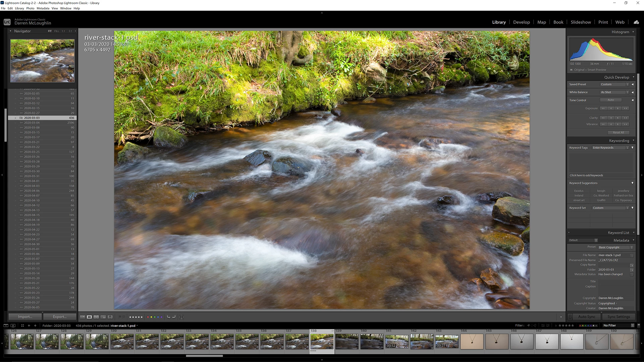Rotate photo counter-clockwise
Viewport: 644px width, 362px height.
click(x=168, y=317)
